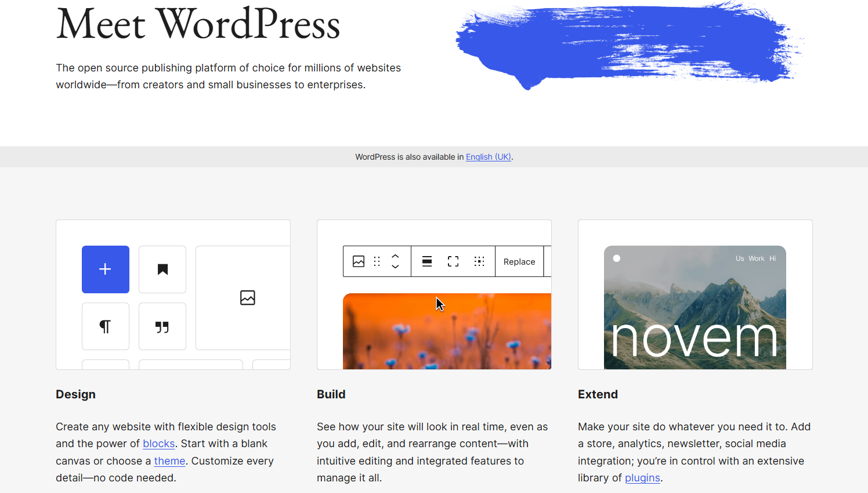Open the theme link in Design description
The image size is (868, 493).
[x=169, y=460]
